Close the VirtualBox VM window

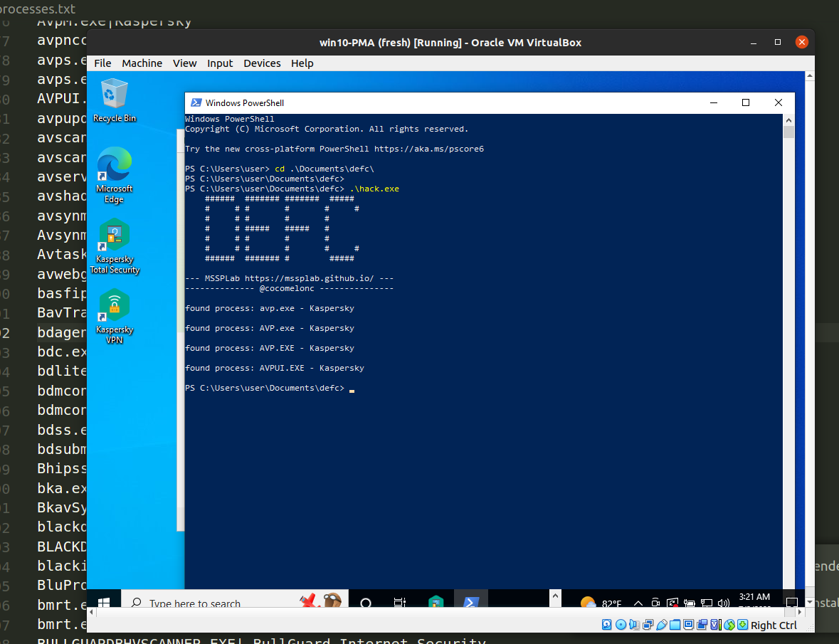click(801, 42)
